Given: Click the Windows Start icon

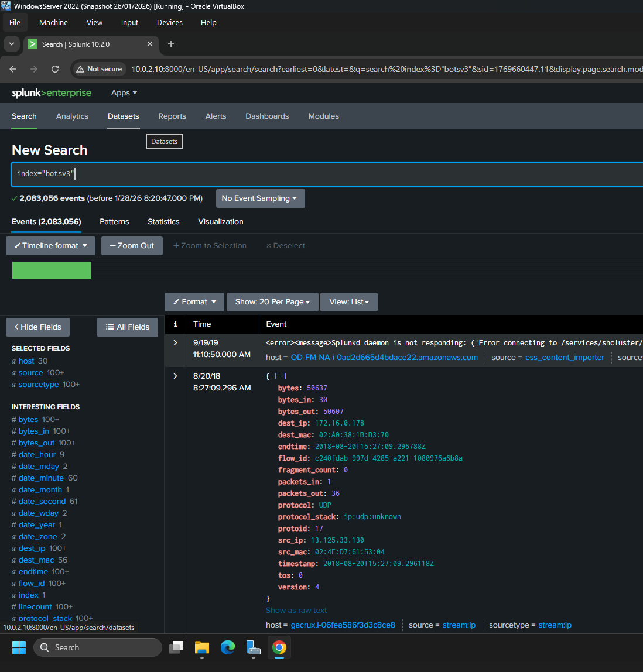Looking at the screenshot, I should 19,647.
